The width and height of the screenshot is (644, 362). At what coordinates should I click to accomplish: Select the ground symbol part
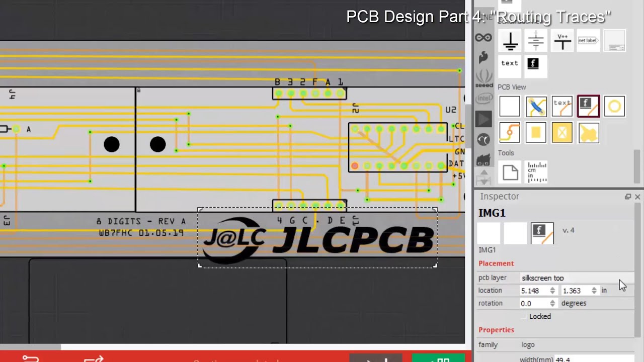coord(510,41)
